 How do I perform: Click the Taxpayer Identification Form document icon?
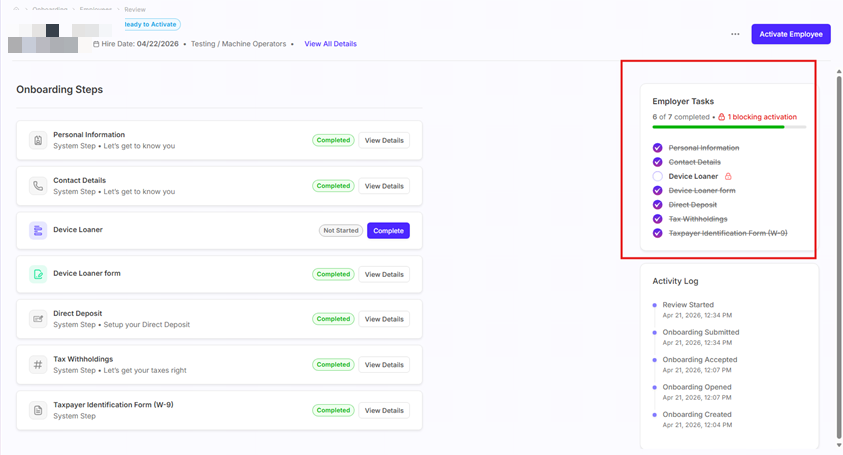[38, 410]
